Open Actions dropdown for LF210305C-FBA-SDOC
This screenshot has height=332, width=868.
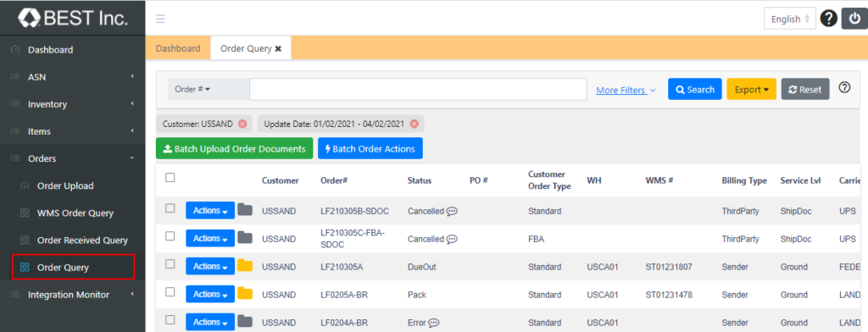210,239
